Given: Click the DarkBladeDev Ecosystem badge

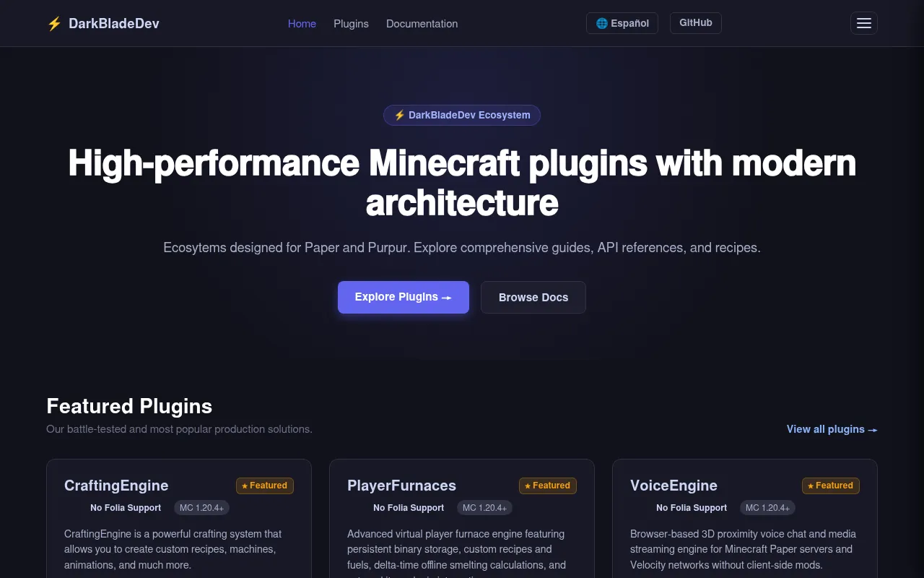Looking at the screenshot, I should coord(462,115).
